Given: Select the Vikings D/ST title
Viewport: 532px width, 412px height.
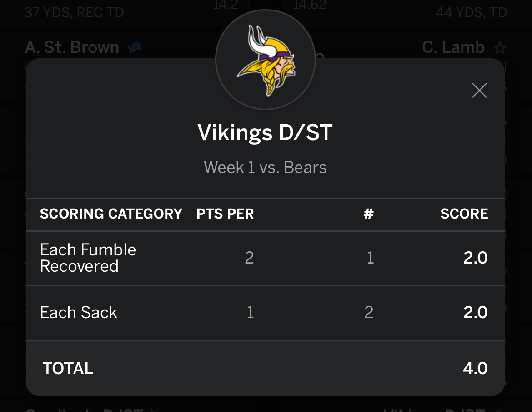Looking at the screenshot, I should pyautogui.click(x=265, y=133).
